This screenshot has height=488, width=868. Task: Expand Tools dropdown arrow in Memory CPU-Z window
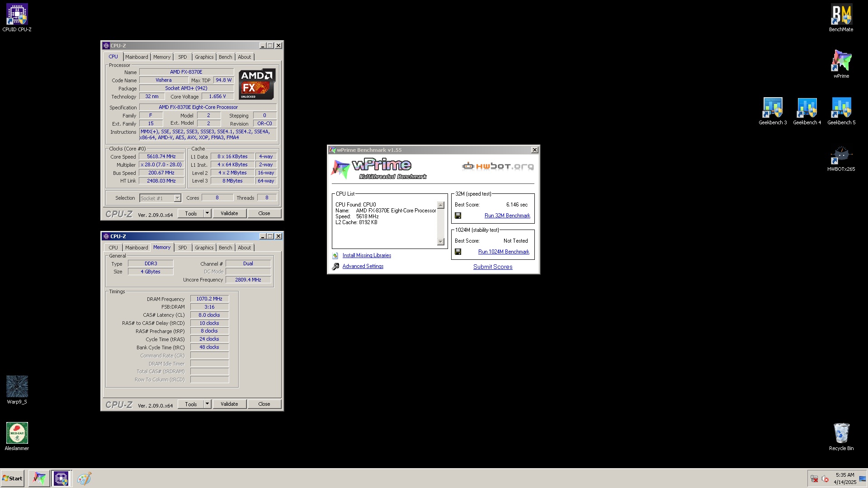(207, 404)
